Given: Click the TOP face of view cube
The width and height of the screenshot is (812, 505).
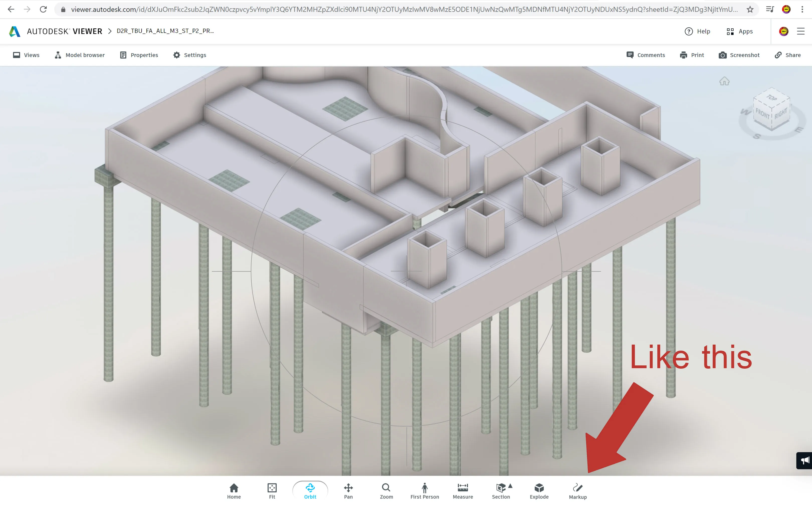Looking at the screenshot, I should [x=771, y=97].
